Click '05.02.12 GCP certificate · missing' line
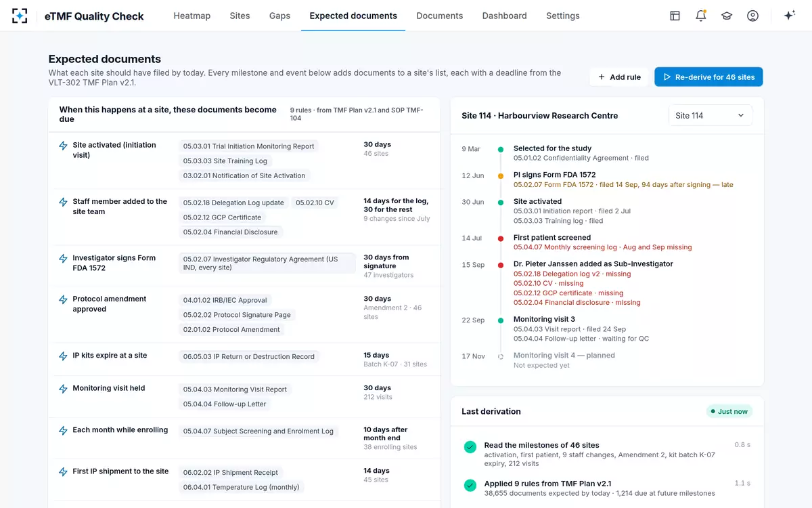This screenshot has height=508, width=812. click(x=568, y=293)
